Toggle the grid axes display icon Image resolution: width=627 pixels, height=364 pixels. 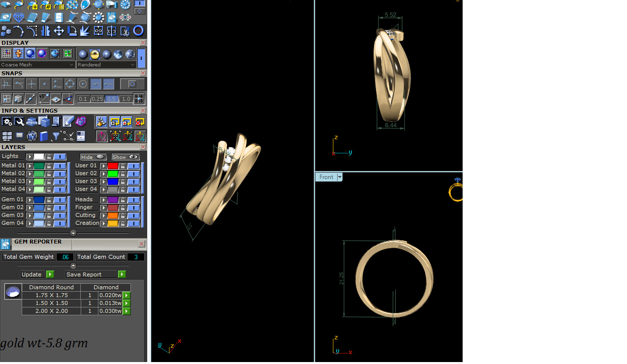[6, 54]
